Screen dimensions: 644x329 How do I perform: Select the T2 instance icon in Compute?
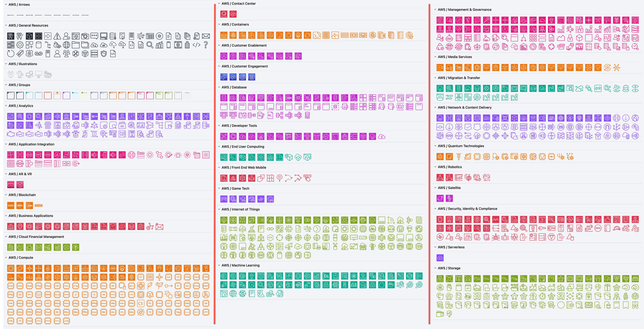tap(150, 312)
